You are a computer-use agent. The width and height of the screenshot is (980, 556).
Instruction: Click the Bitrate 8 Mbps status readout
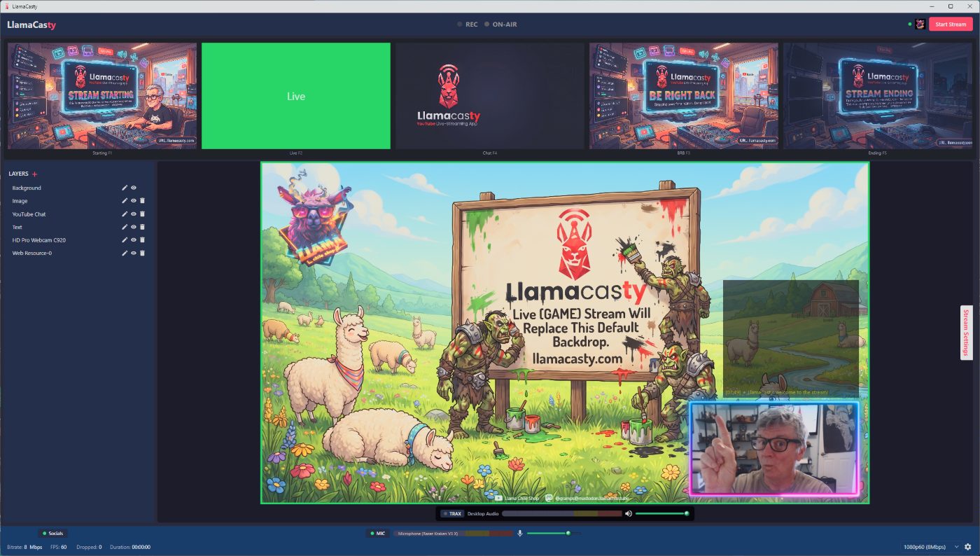(24, 547)
